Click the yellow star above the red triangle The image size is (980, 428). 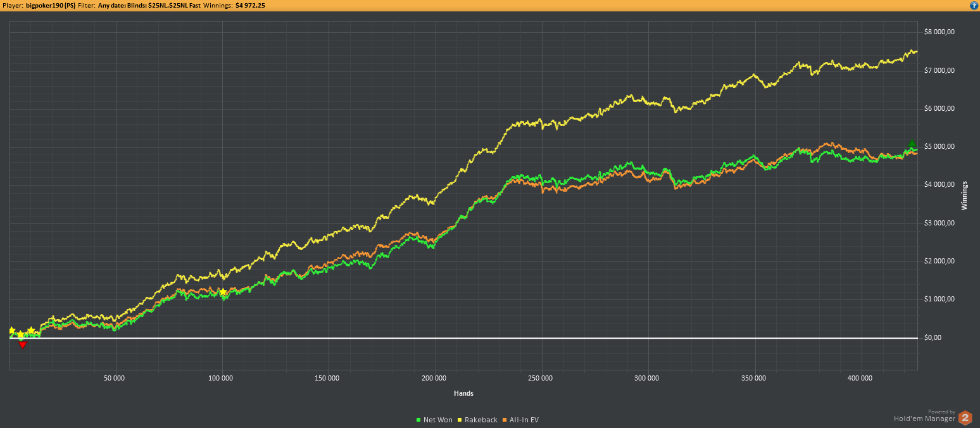pyautogui.click(x=20, y=334)
